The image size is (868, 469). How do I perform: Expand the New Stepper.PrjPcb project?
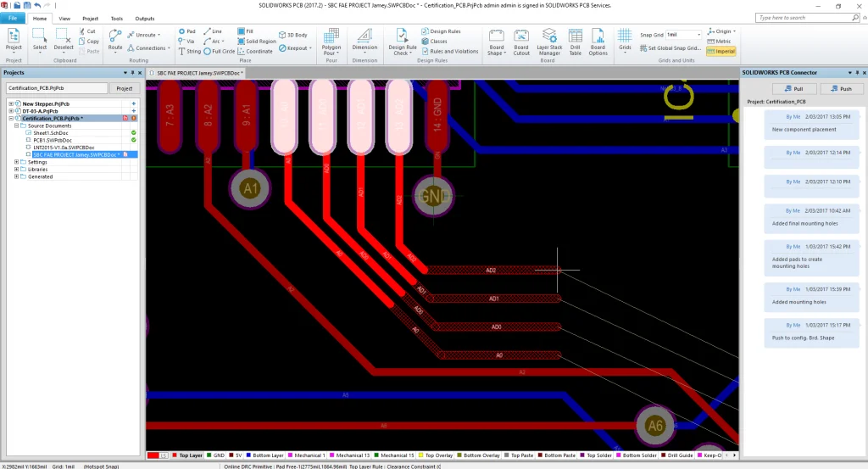[x=12, y=103]
